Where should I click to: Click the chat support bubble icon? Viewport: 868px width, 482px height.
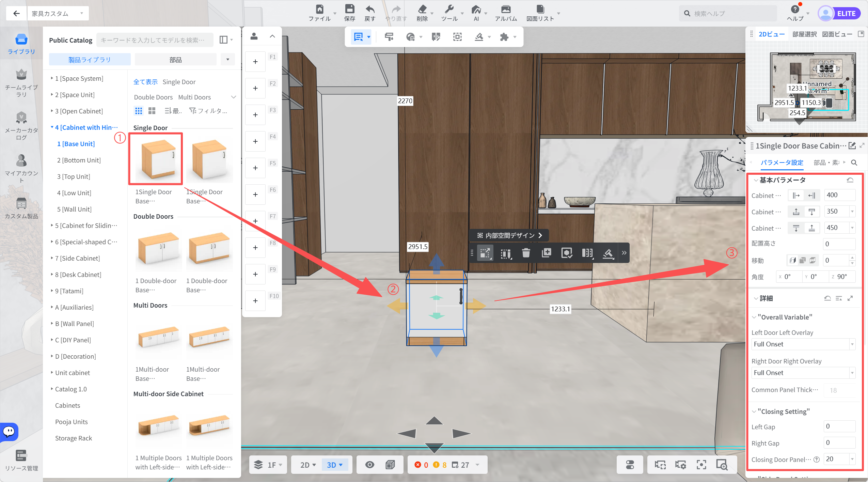coord(9,432)
